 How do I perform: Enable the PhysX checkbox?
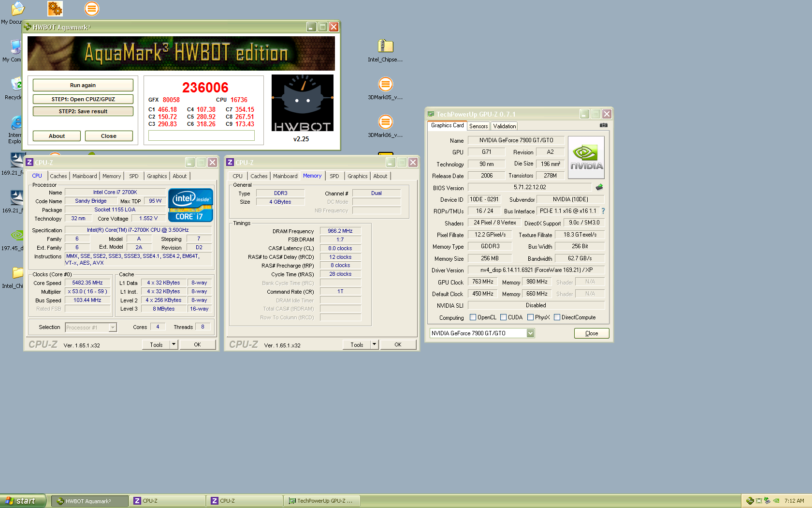click(530, 317)
